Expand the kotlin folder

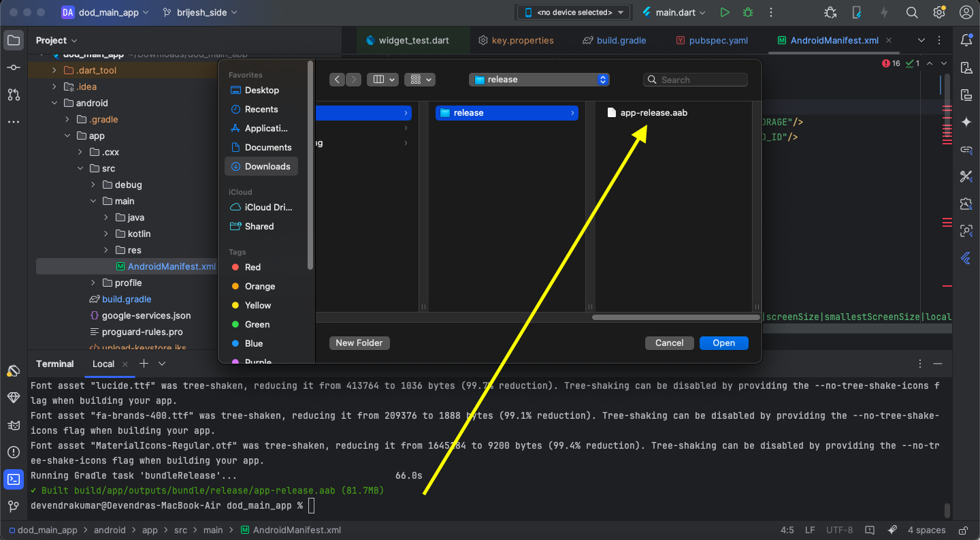coord(106,234)
